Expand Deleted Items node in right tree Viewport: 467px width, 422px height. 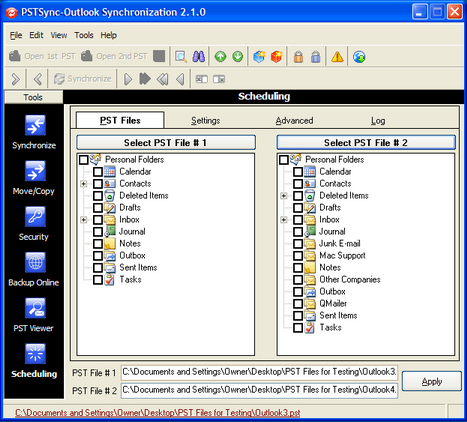[x=284, y=196]
